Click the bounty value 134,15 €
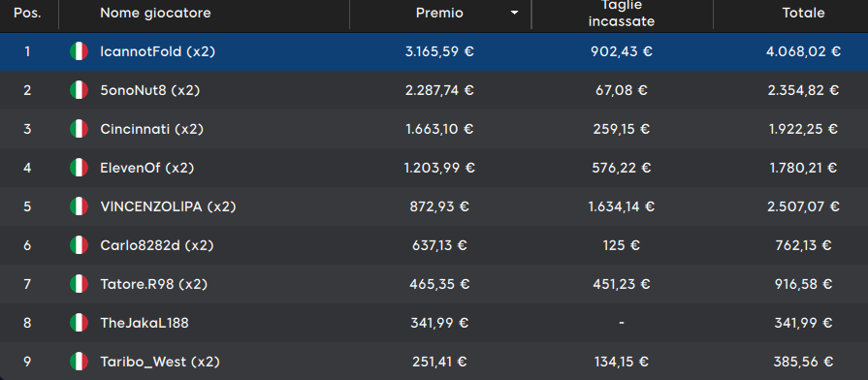The height and width of the screenshot is (380, 868). point(621,362)
